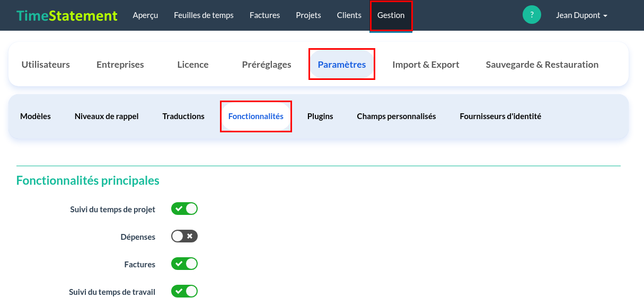Viewport: 644px width, 298px height.
Task: Open Fournisseurs d'identité sub-tab
Action: 500,116
